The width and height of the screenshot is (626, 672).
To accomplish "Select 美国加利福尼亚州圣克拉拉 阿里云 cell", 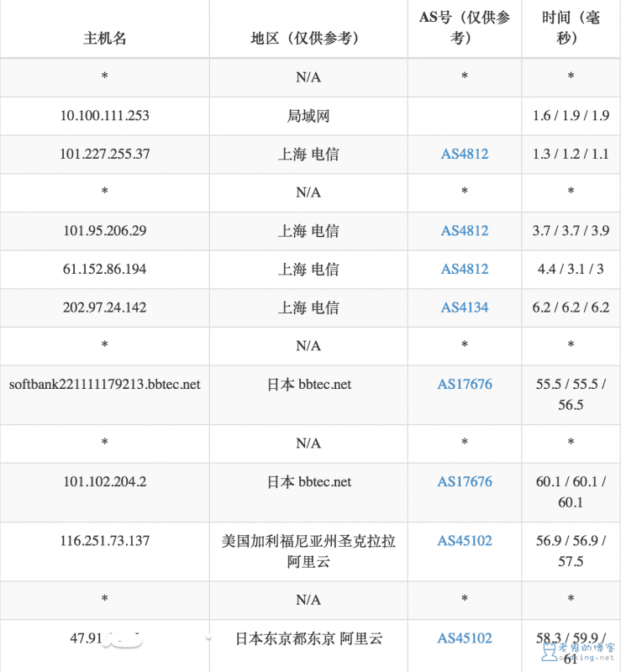I will point(308,551).
